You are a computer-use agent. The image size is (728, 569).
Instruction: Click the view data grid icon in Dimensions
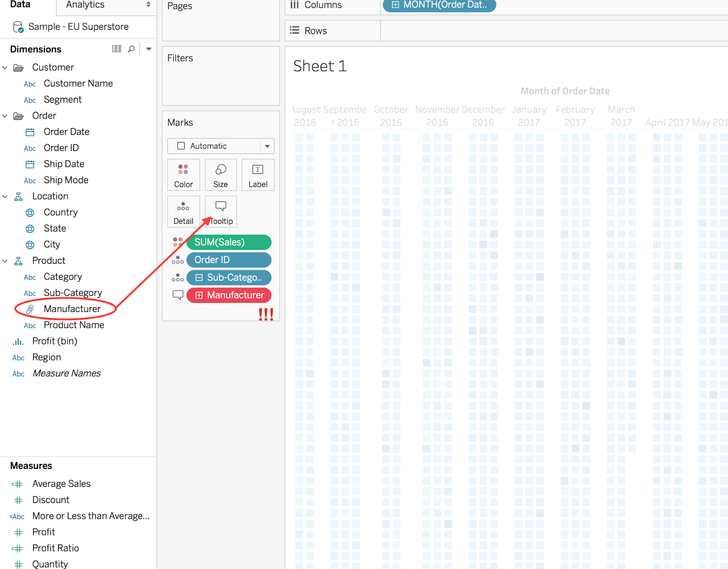point(117,49)
